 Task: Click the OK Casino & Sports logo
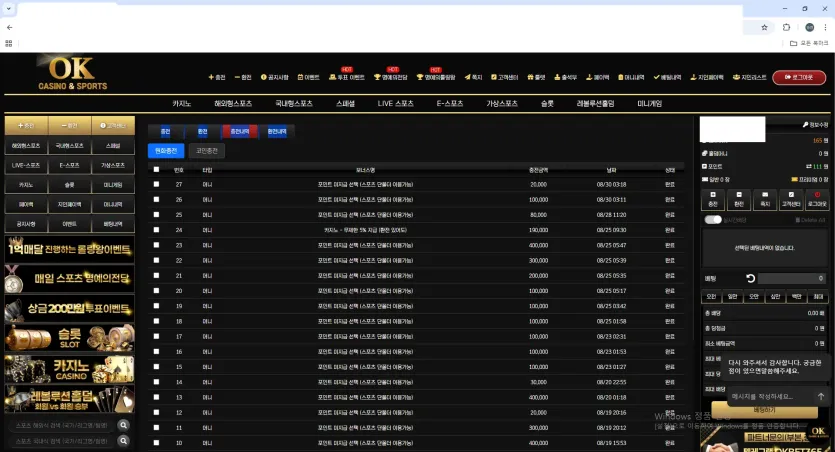pyautogui.click(x=73, y=72)
